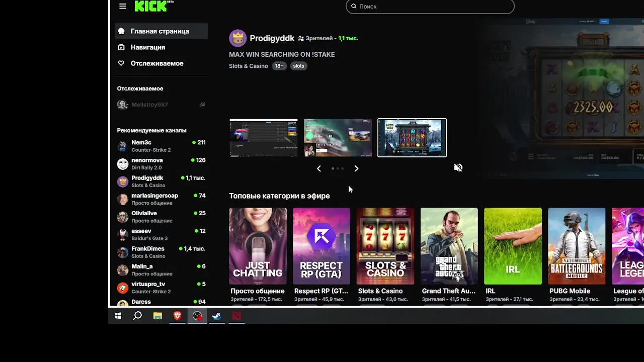Open the IRL category card
Viewport: 644px width, 362px height.
(513, 246)
